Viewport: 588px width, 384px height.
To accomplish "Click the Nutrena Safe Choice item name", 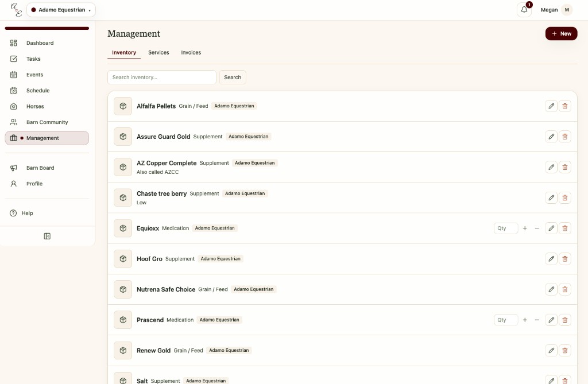I will click(x=166, y=289).
